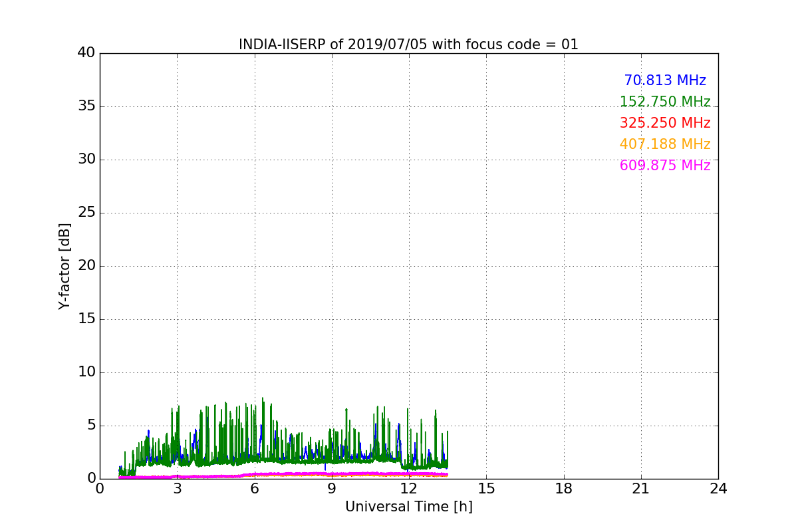Click the x-axis tick label 24
Screen dimensions: 798x532
pyautogui.click(x=718, y=489)
